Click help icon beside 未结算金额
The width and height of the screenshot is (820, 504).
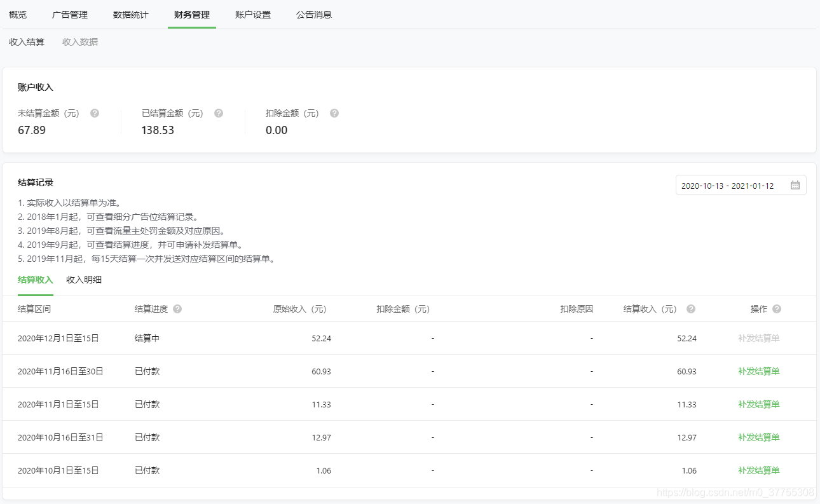[x=94, y=113]
